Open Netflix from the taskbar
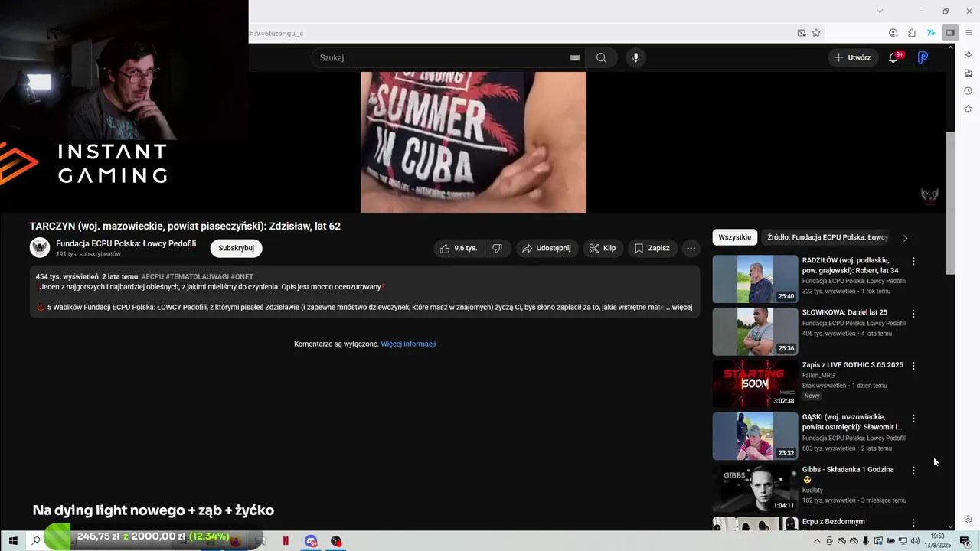This screenshot has height=551, width=980. pos(286,541)
